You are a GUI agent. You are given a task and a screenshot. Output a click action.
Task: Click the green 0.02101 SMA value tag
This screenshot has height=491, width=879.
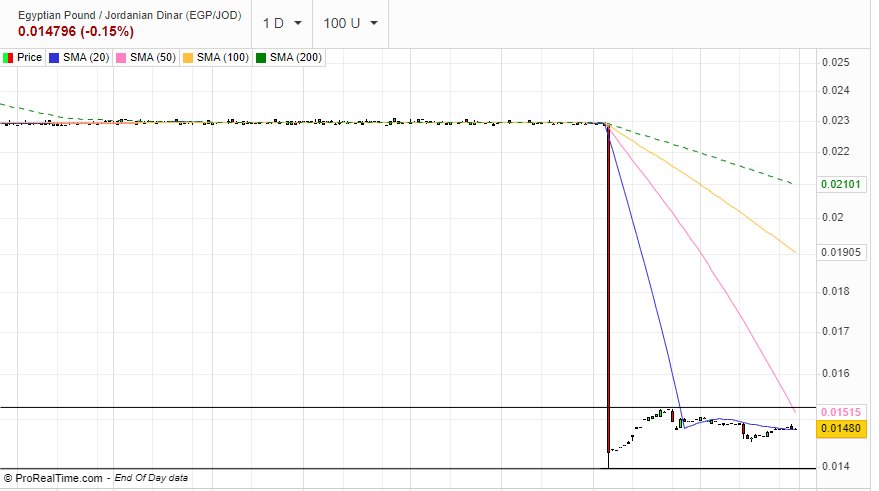[840, 184]
